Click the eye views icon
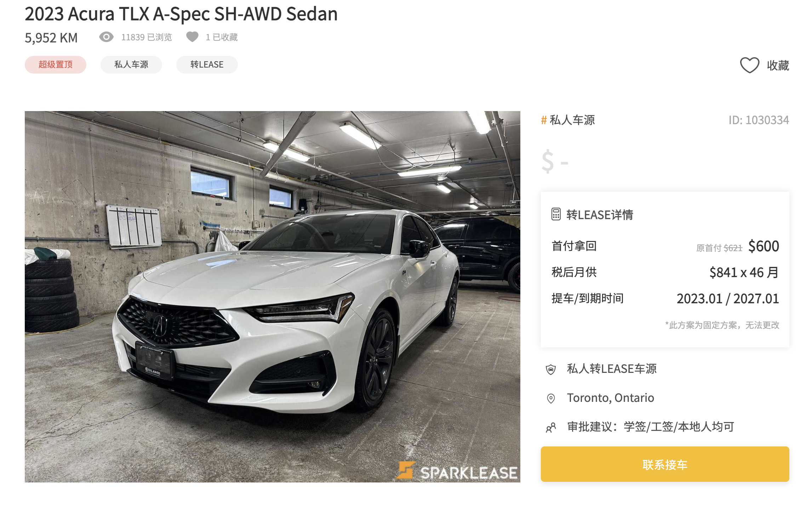 [x=106, y=37]
